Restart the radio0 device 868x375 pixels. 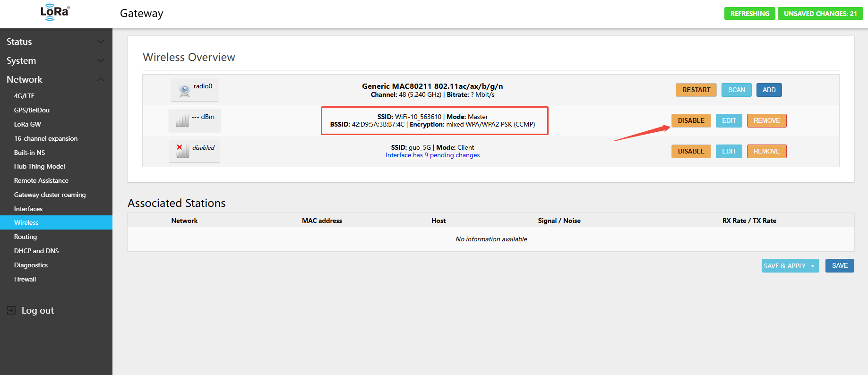coord(696,90)
